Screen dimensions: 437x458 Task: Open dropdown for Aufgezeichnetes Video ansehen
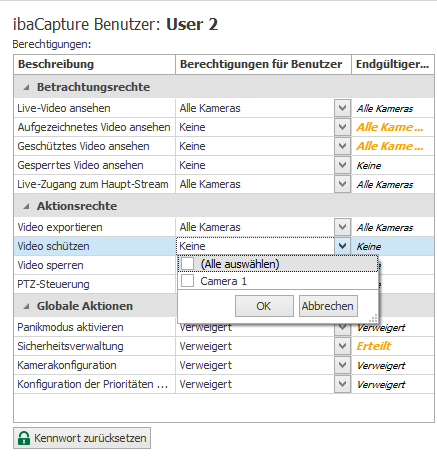click(342, 127)
